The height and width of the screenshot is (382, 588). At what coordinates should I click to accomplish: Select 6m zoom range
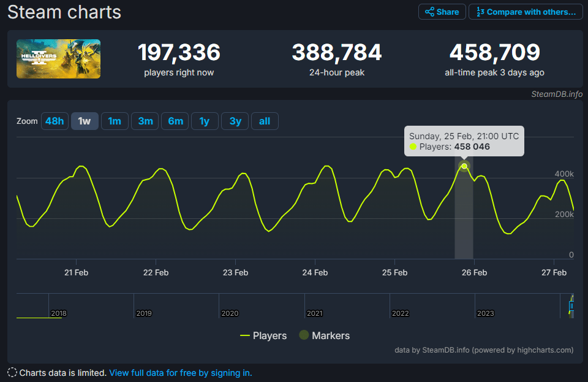tap(175, 121)
